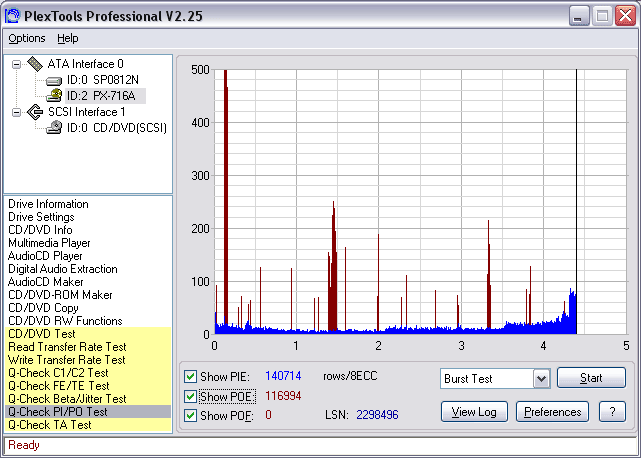Open Digital Audio Extraction function

[63, 269]
